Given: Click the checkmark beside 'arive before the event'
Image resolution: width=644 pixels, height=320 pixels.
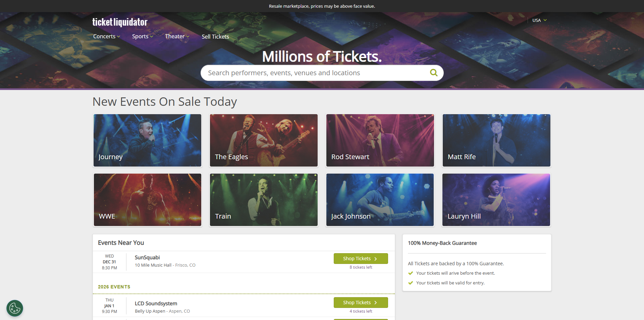Looking at the screenshot, I should pyautogui.click(x=411, y=273).
